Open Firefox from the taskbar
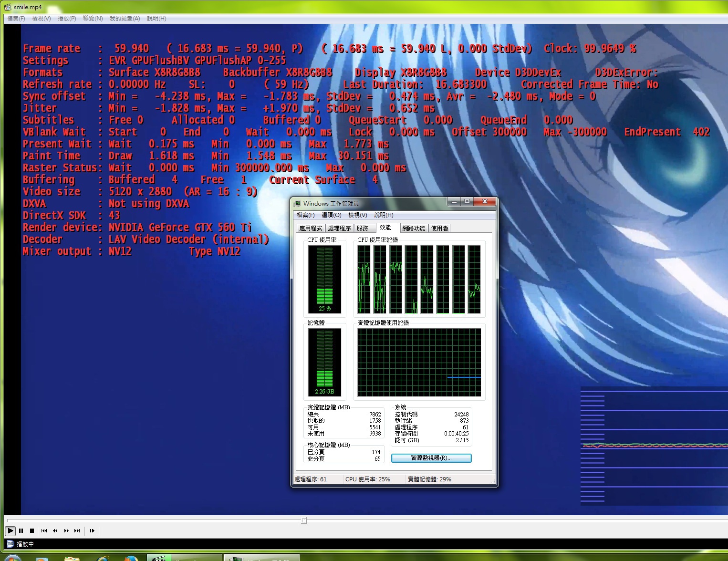 click(130, 558)
